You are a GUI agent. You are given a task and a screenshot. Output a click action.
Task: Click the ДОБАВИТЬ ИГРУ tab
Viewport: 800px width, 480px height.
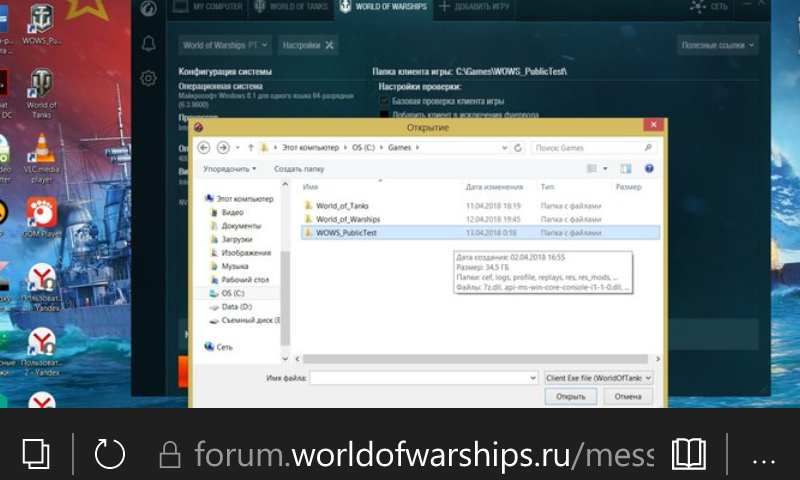click(474, 7)
